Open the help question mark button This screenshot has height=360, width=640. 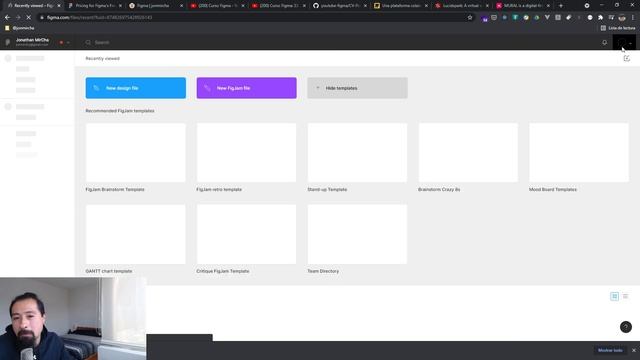[626, 327]
